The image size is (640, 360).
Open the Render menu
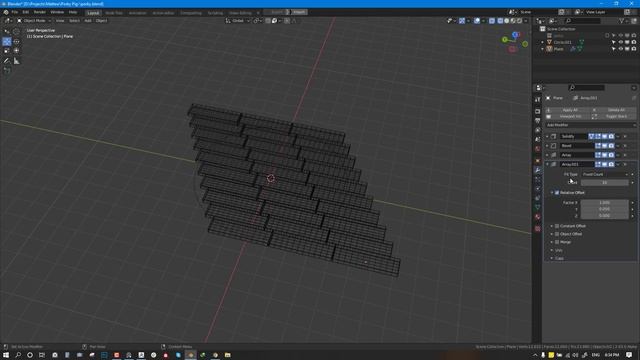tap(40, 12)
